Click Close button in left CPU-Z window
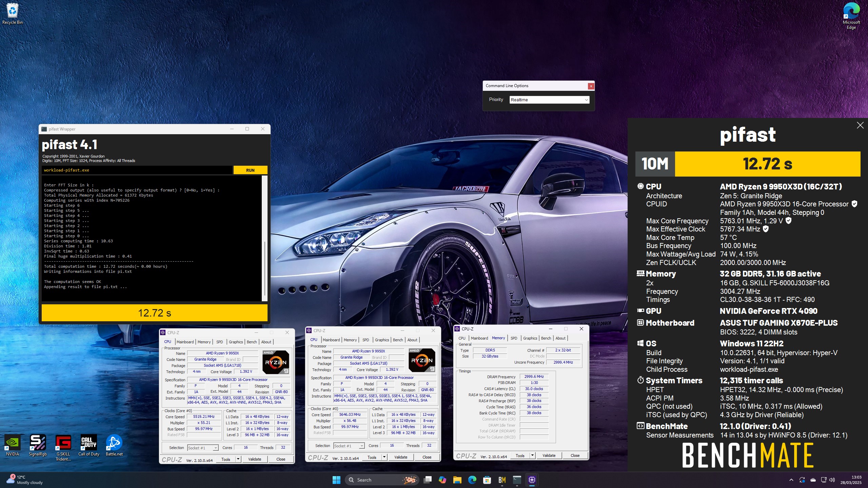Viewport: 868px width, 488px height. pos(281,459)
